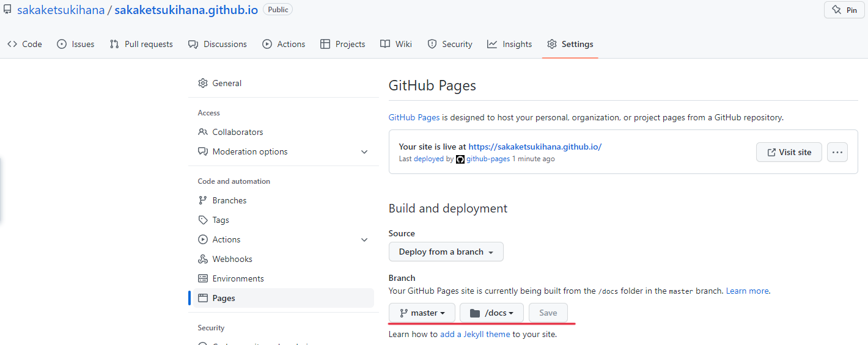Click the Insights graph icon
The image size is (868, 345).
click(492, 44)
